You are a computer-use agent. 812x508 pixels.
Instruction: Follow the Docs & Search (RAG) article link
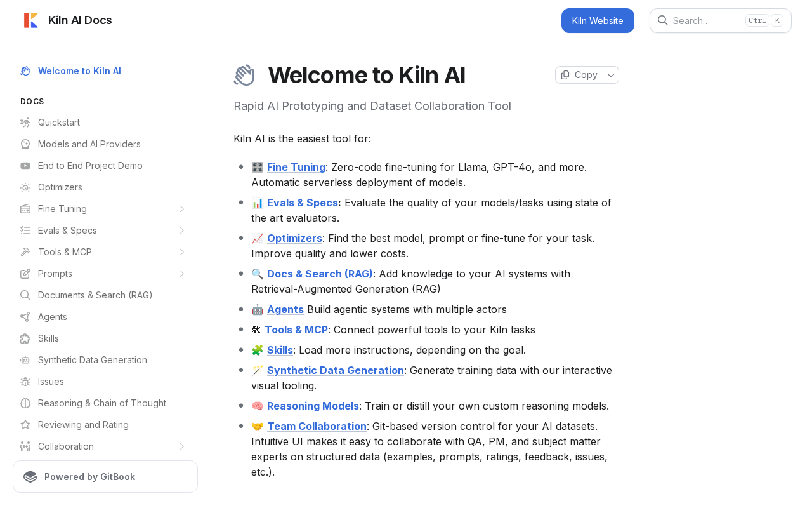tap(320, 274)
